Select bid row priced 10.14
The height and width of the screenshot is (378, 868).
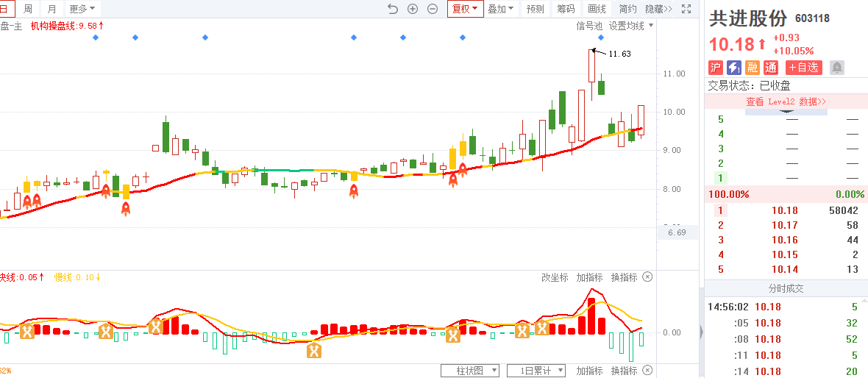click(786, 269)
